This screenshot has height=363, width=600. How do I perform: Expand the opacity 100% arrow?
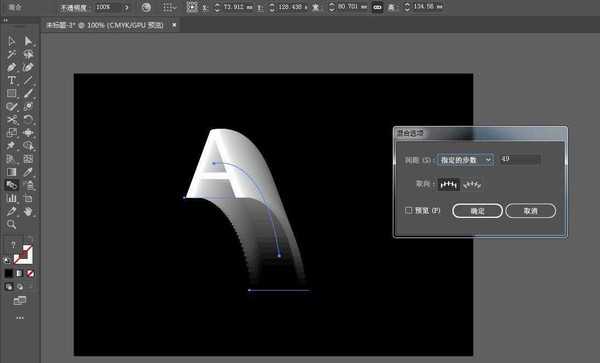127,7
